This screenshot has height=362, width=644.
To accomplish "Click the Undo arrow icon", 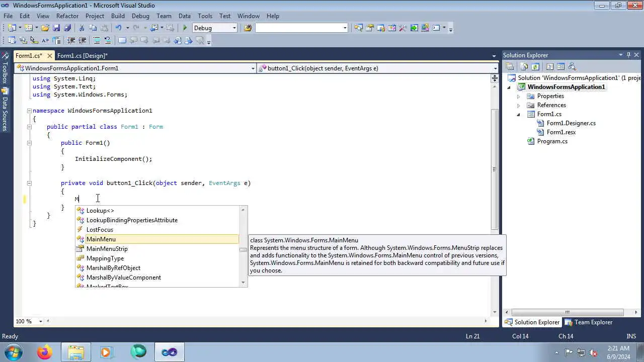I will (x=118, y=28).
